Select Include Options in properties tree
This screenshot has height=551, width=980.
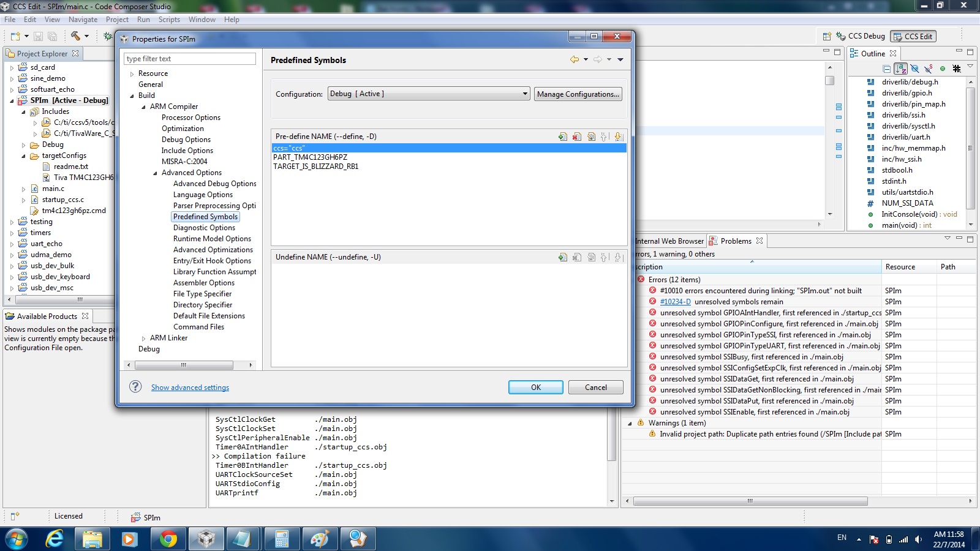(x=187, y=151)
